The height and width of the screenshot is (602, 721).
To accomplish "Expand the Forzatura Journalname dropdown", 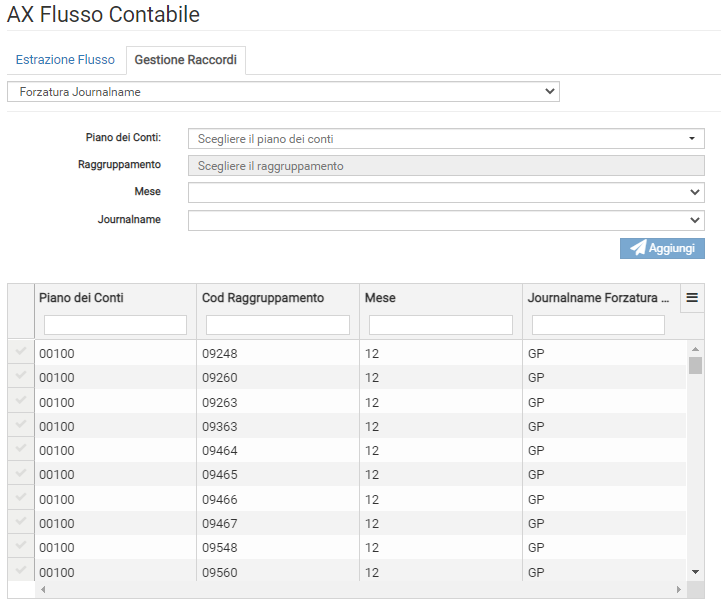I will pos(283,92).
